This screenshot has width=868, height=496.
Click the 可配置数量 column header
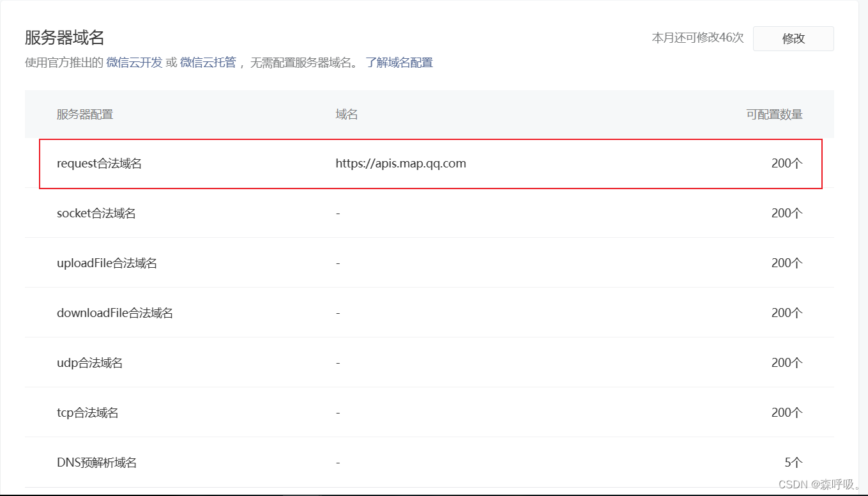point(774,114)
